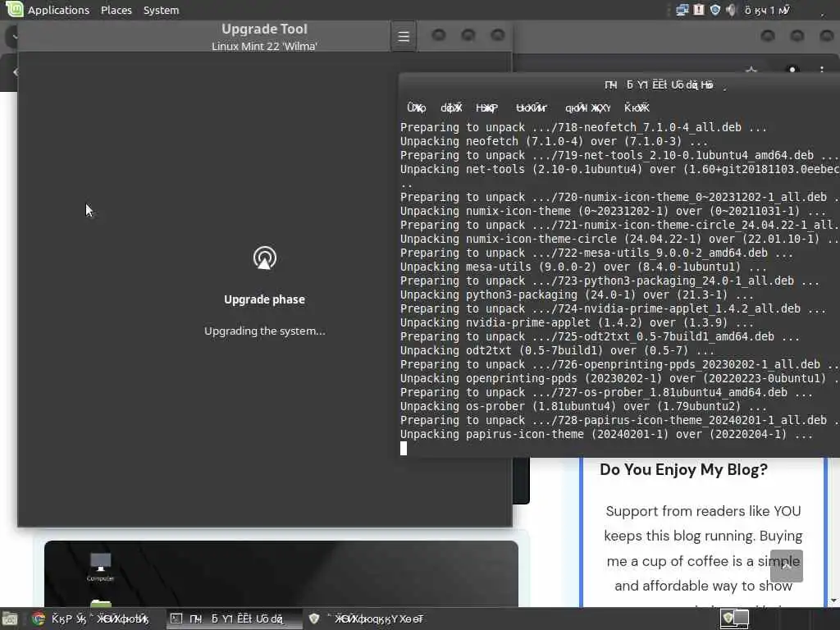Viewport: 840px width, 630px height.
Task: Click the browser profile avatar icon
Action: [x=792, y=71]
